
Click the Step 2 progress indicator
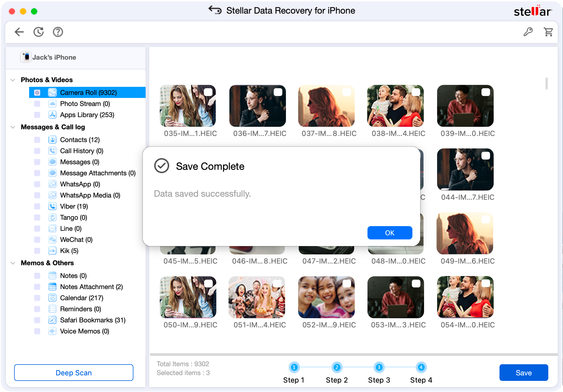click(337, 367)
